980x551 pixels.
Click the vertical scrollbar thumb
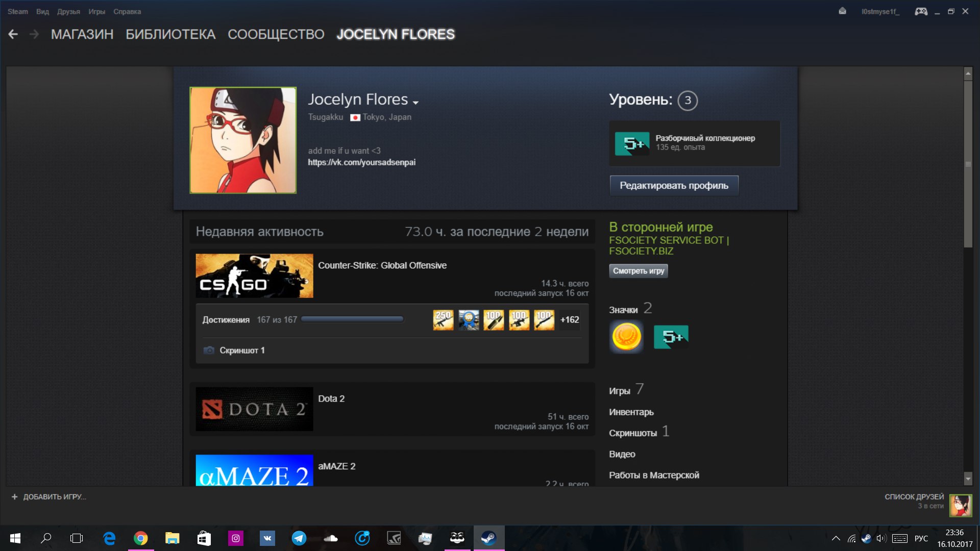[968, 164]
